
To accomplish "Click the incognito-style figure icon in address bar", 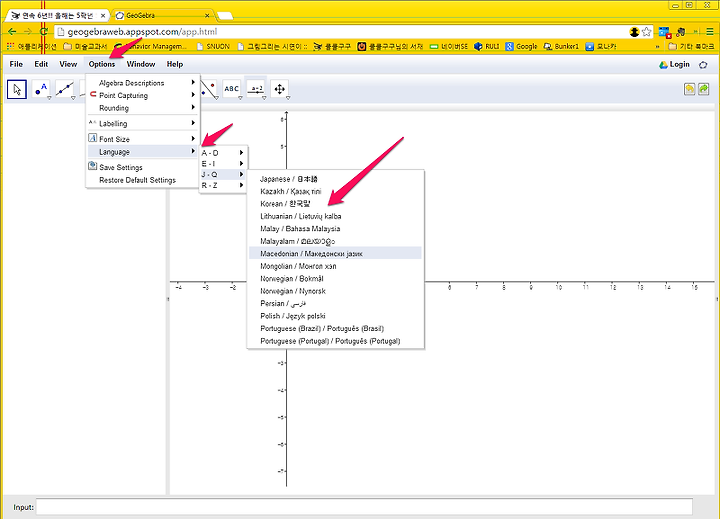I will (634, 32).
